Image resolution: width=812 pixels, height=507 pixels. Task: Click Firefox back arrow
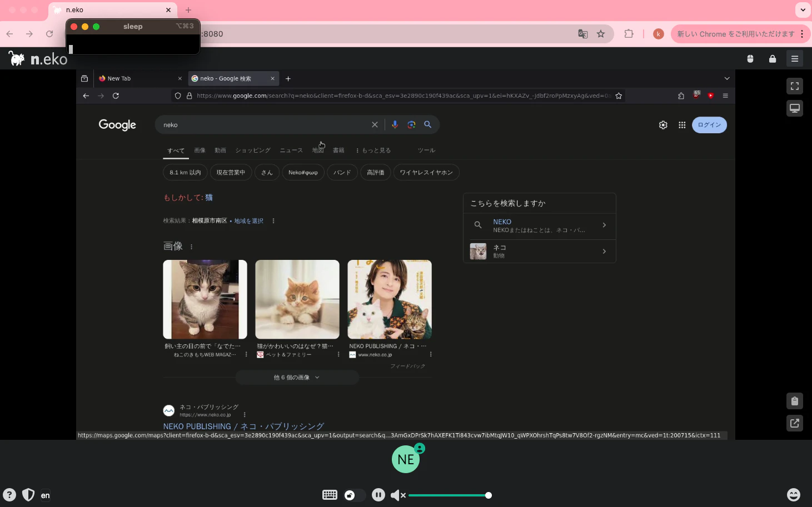pyautogui.click(x=86, y=96)
